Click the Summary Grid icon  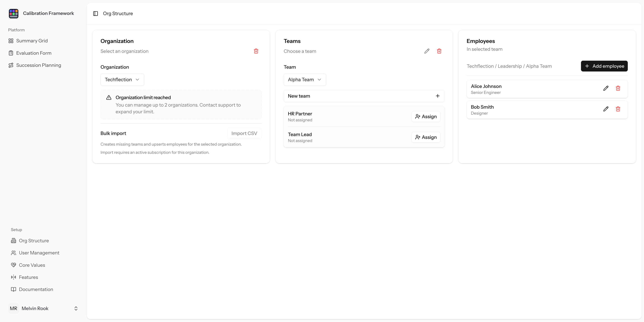(11, 41)
